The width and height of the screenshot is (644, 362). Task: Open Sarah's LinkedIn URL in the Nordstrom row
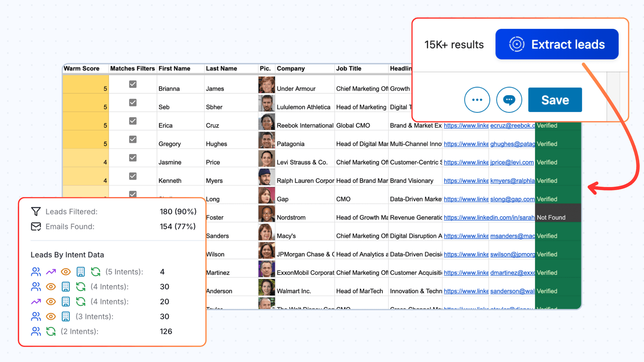489,218
